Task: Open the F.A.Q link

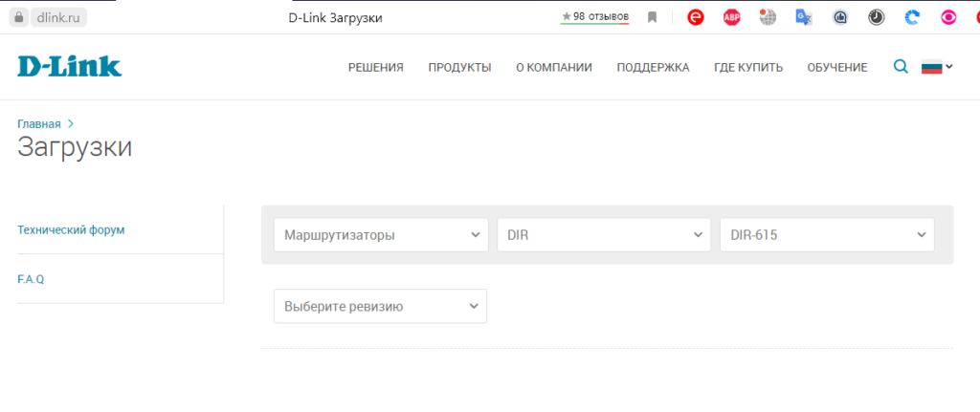Action: 31,279
